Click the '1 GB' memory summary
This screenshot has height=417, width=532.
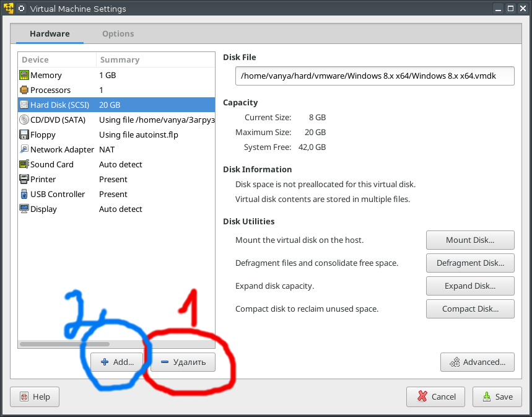click(108, 75)
